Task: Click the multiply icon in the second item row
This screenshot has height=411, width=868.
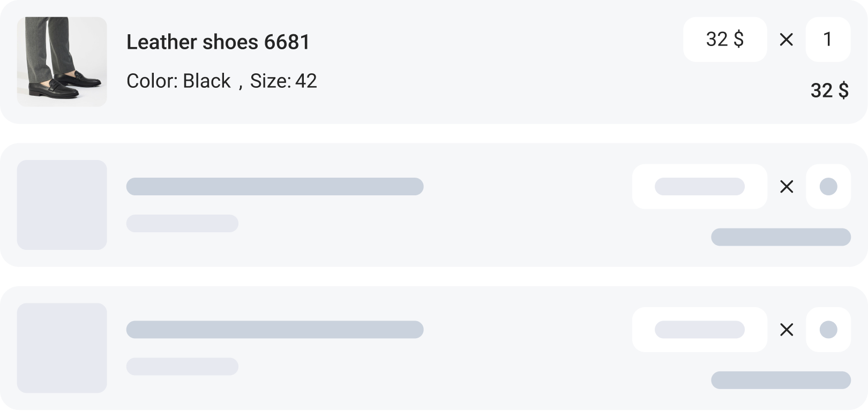Action: [x=786, y=186]
